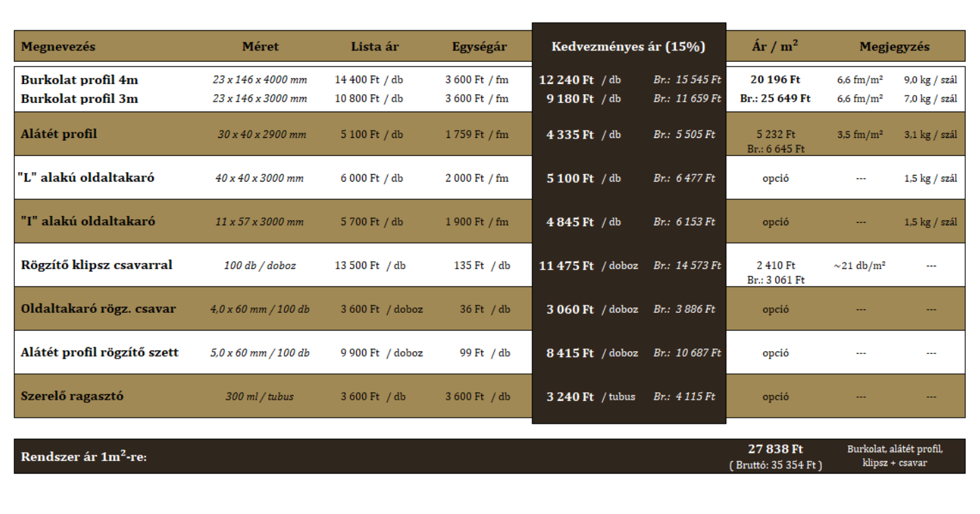
Task: Select the Alátét profil rögzítő szett name
Action: [100, 353]
